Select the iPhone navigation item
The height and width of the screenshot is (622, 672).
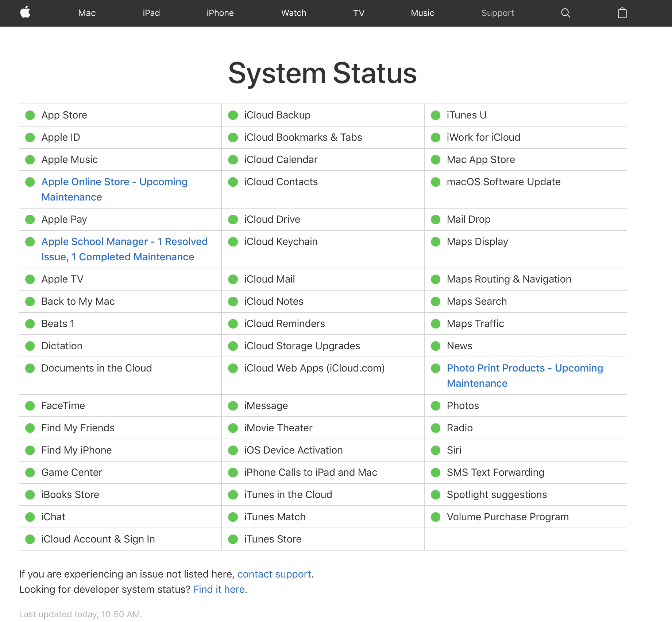click(x=220, y=13)
